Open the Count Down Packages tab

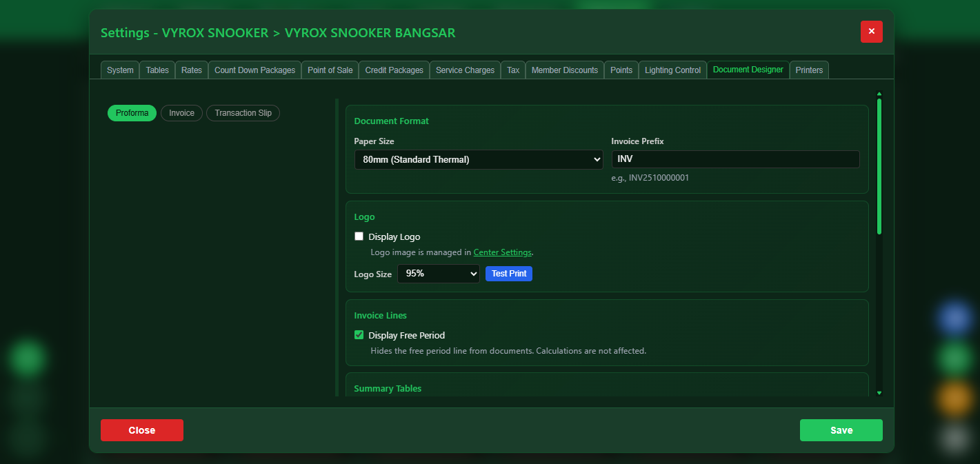tap(254, 70)
